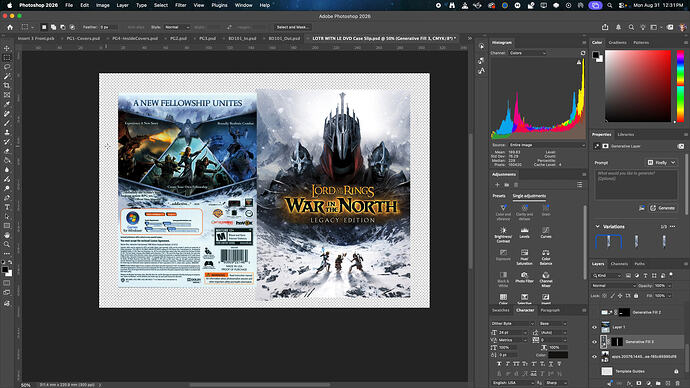Hide Generative Fill 3 layer eye
This screenshot has height=388, width=690.
click(595, 342)
